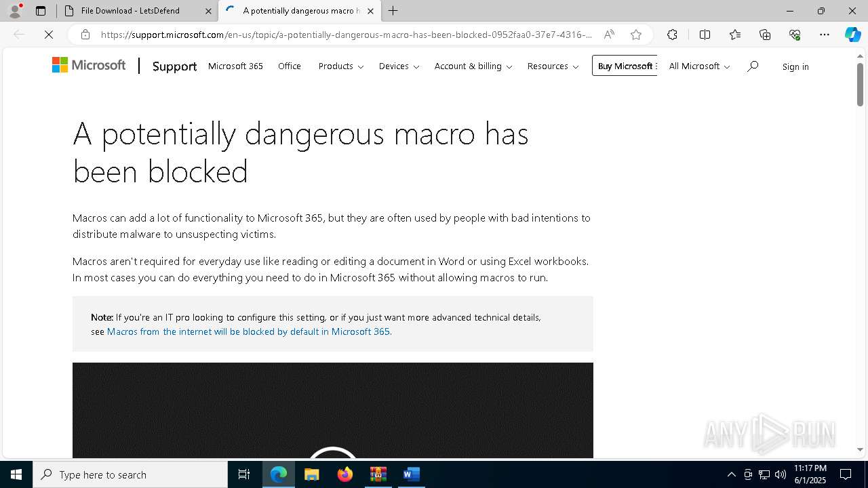
Task: Open the clock showing 11:17 PM
Action: coord(810,474)
